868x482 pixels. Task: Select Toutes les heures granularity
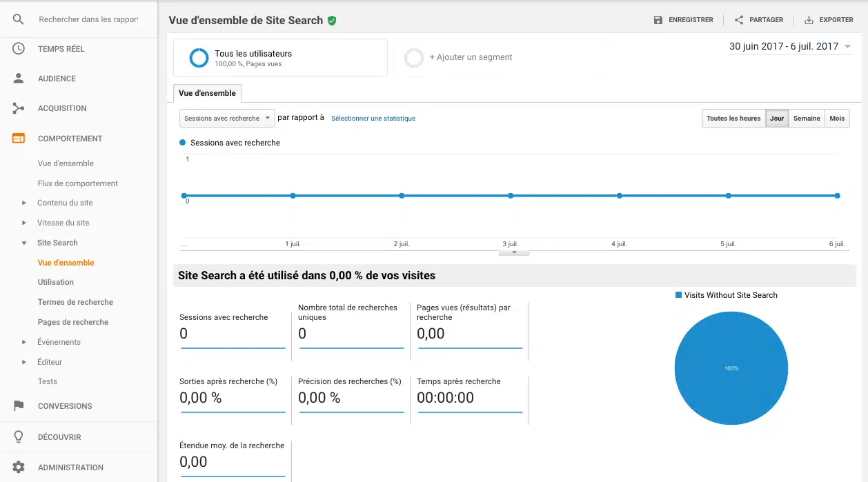coord(733,119)
